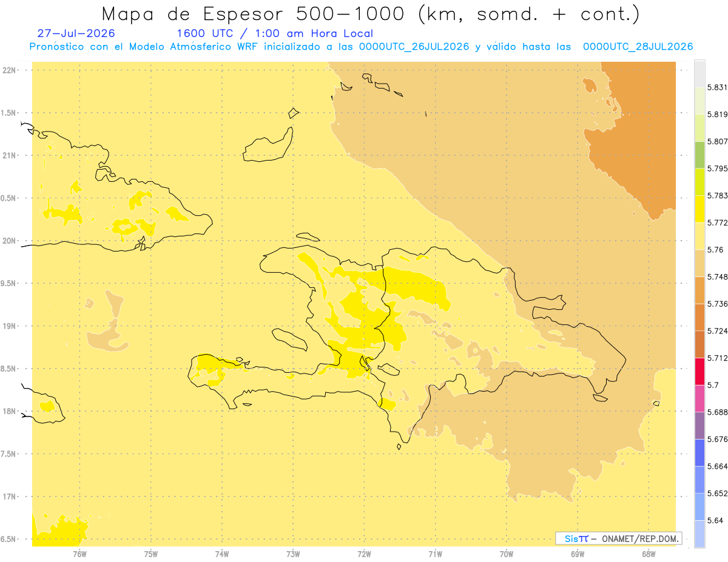
Task: Click the 18N latitude label
Action: [8, 411]
